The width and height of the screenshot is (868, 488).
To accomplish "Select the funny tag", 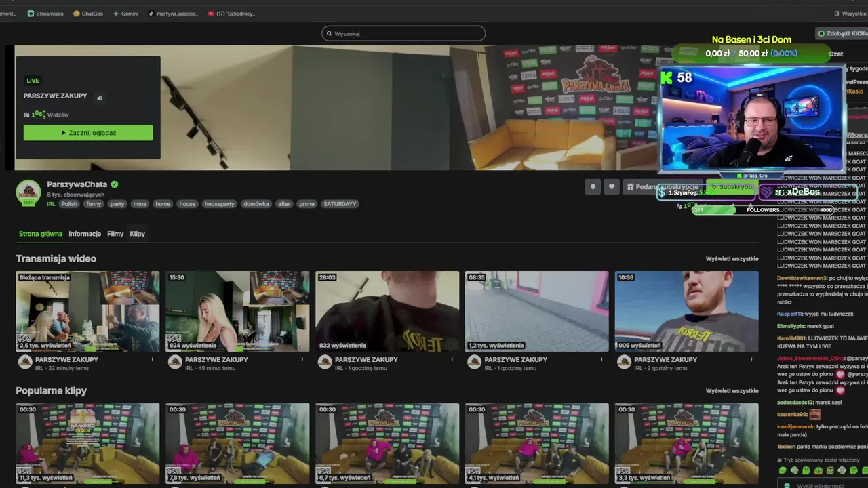I will [94, 204].
